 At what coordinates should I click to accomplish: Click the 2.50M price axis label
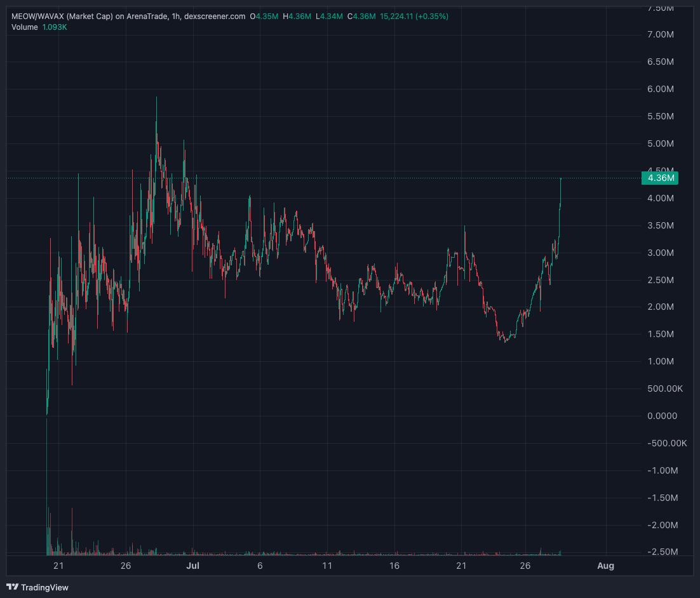[x=660, y=280]
